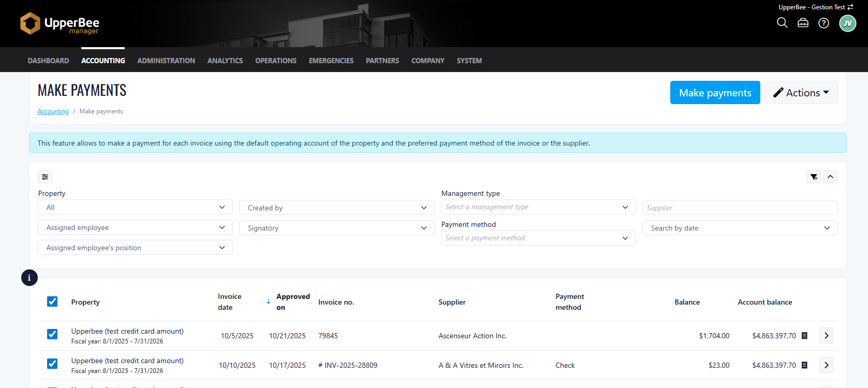This screenshot has width=868, height=388.
Task: Select a management type dropdown
Action: click(538, 207)
